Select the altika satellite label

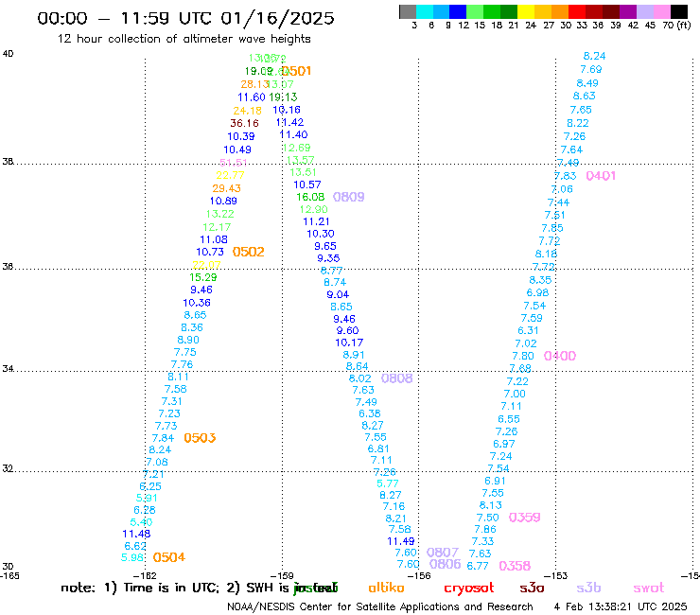coord(386,588)
